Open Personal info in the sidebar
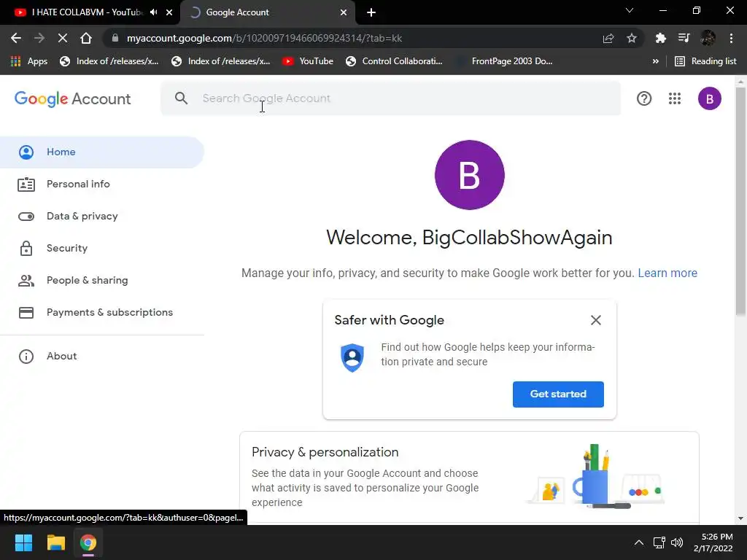Screen dimensions: 747x560 click(102, 184)
